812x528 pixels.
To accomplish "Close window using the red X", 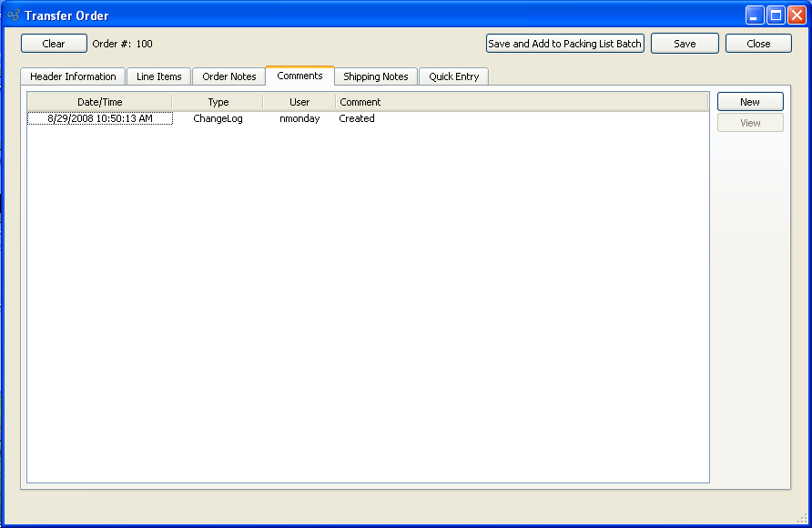I will pyautogui.click(x=797, y=15).
